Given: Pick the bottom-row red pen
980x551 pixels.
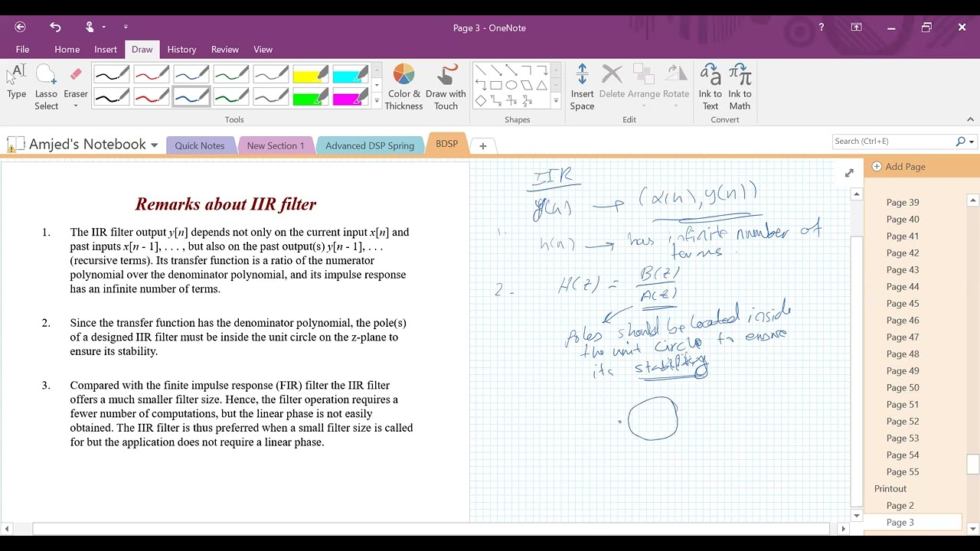Looking at the screenshot, I should (152, 97).
